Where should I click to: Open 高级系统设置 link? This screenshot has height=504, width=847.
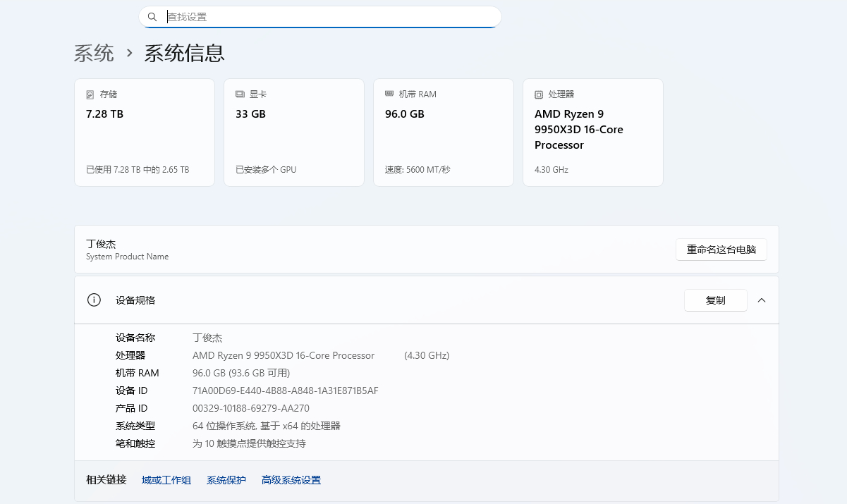click(291, 479)
